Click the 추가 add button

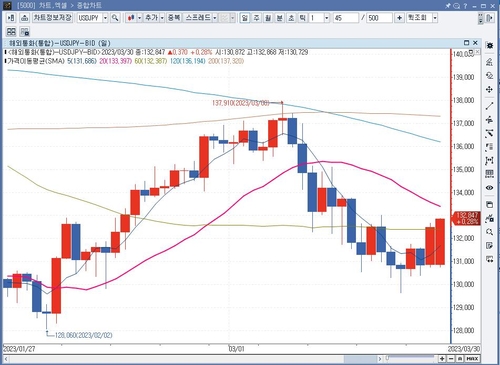[x=152, y=18]
